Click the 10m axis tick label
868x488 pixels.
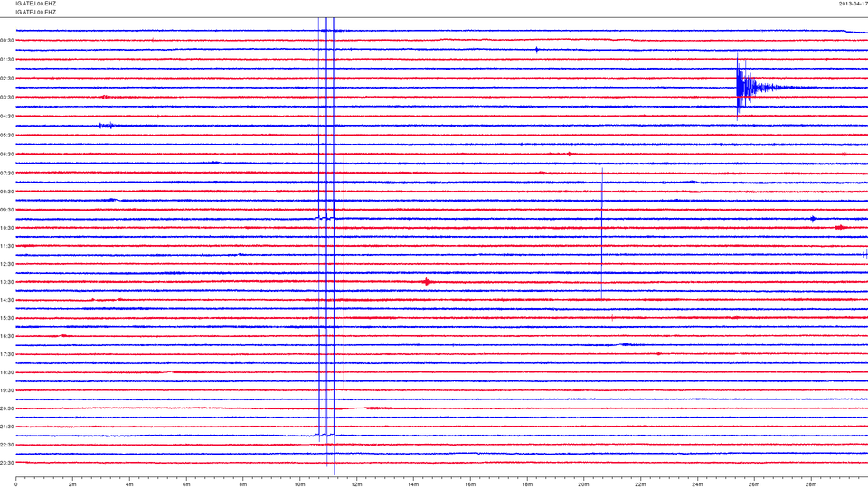point(299,484)
